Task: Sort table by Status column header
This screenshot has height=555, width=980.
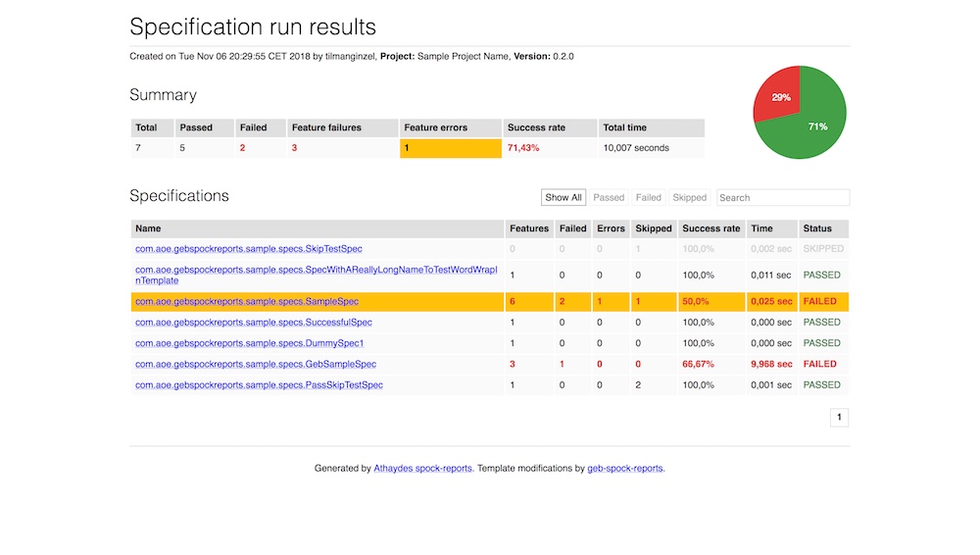Action: click(x=823, y=228)
